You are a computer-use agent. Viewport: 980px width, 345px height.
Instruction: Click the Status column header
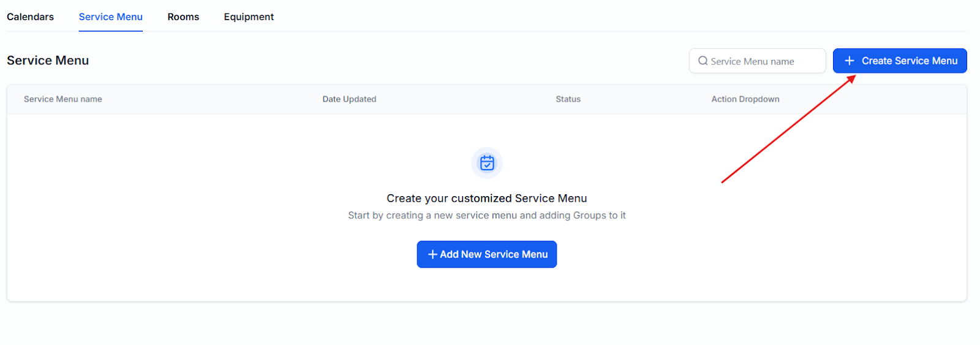click(568, 99)
